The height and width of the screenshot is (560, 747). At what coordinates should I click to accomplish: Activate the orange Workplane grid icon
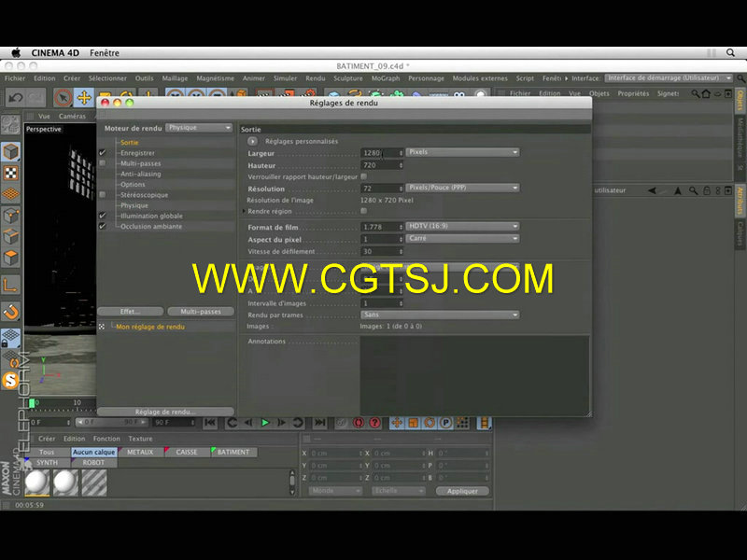pyautogui.click(x=10, y=194)
